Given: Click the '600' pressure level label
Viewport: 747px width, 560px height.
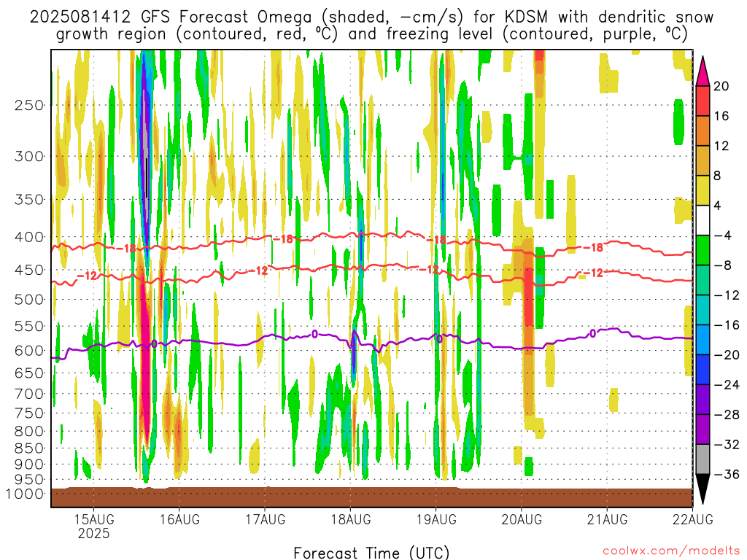Looking at the screenshot, I should [x=29, y=351].
